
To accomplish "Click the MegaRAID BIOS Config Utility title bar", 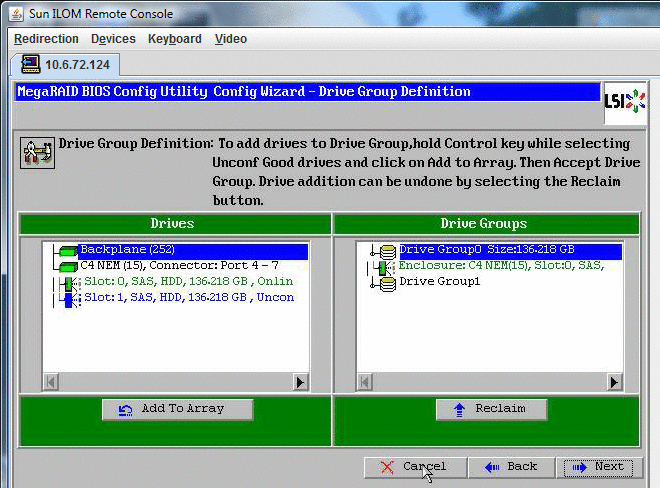I will point(308,92).
